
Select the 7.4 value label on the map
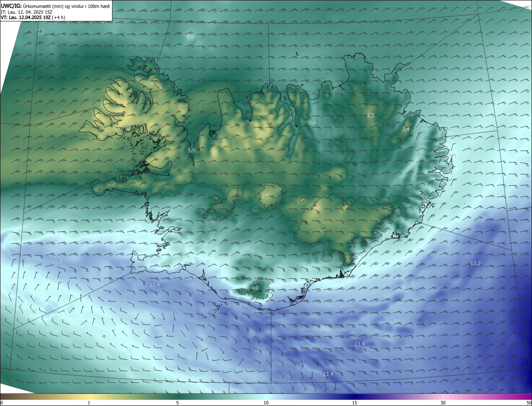point(312,123)
